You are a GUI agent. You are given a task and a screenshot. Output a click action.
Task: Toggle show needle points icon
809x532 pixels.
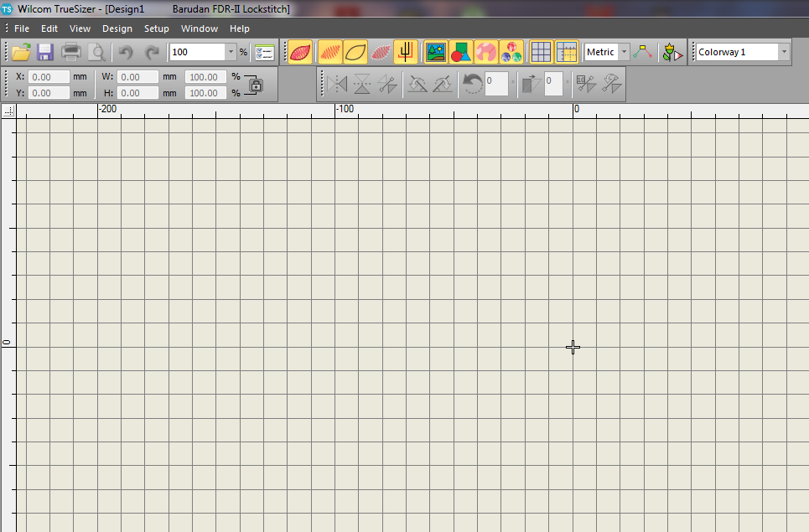click(407, 52)
